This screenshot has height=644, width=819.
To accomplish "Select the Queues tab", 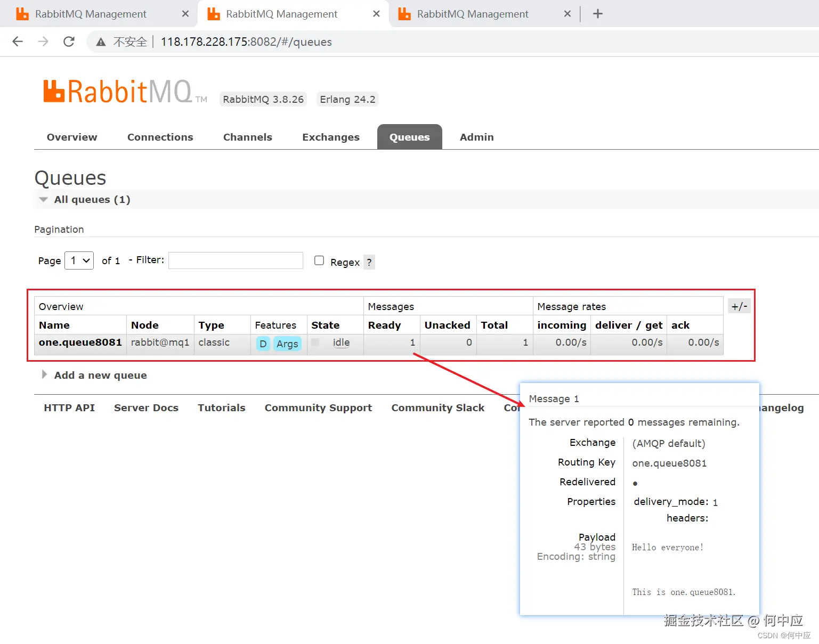I will click(x=410, y=137).
